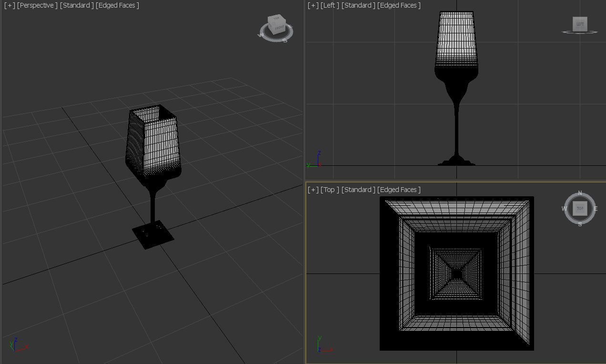Open the Perspective viewport [+] general menu
Viewport: 606px width, 364px height.
[x=10, y=5]
